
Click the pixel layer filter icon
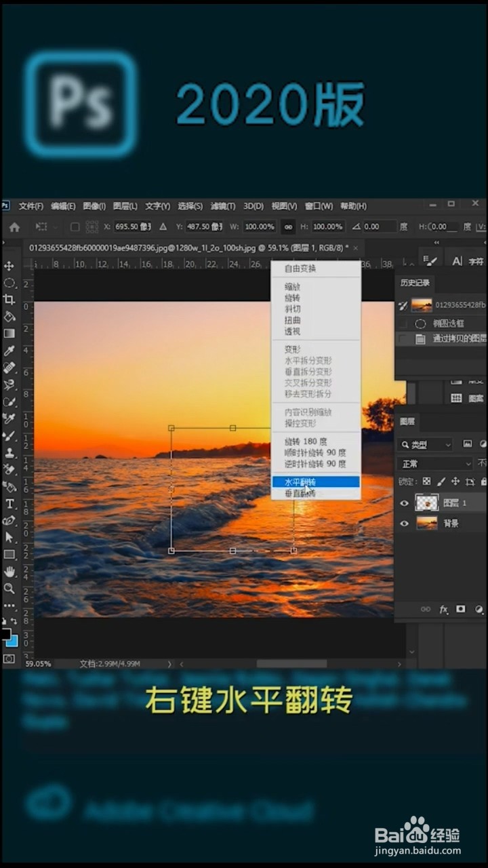[x=468, y=444]
